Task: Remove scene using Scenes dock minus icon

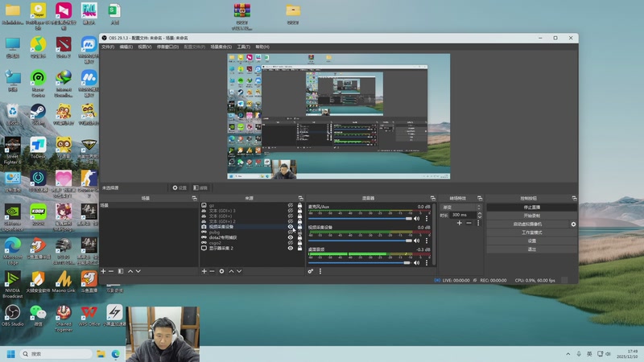Action: point(111,271)
